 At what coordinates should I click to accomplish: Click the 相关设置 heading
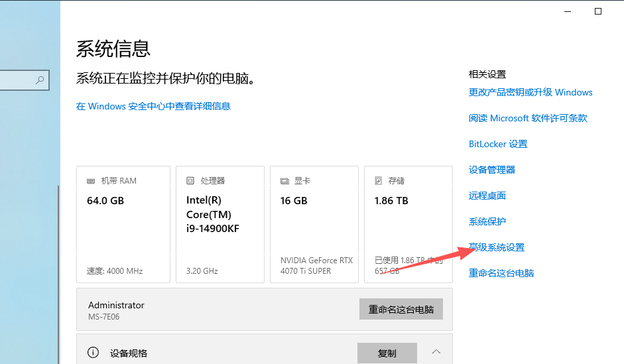(x=487, y=74)
